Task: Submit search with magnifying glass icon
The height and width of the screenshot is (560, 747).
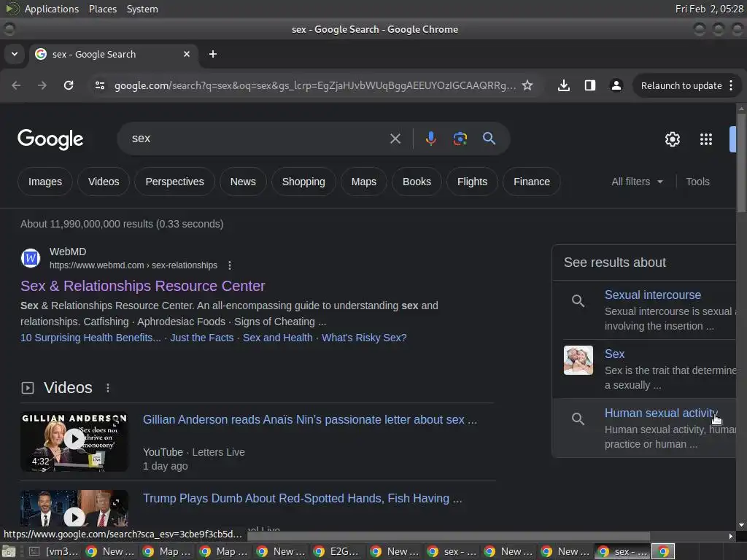Action: [489, 139]
